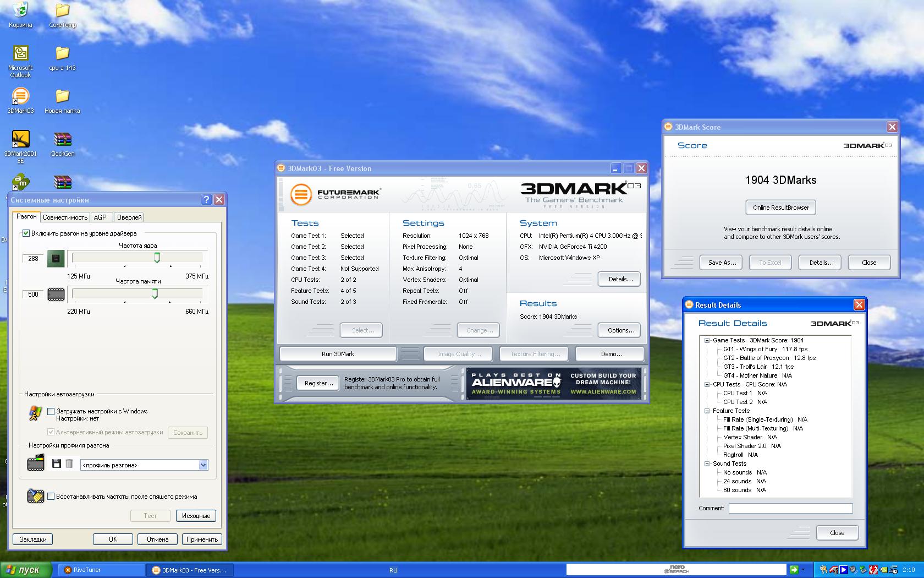The image size is (924, 578).
Task: Click the overclocking profile memory icon
Action: tap(36, 463)
